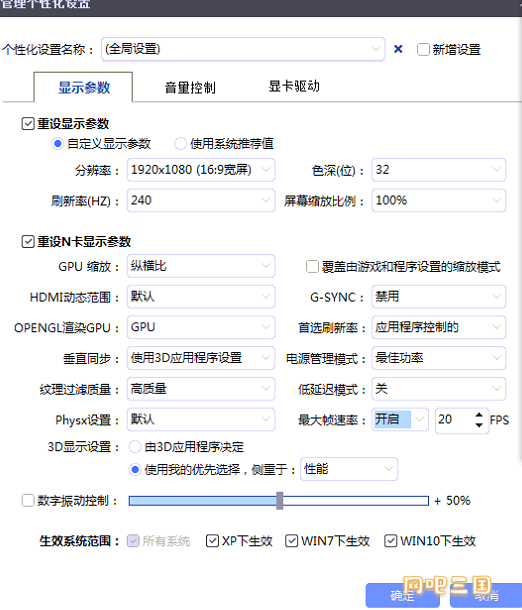Open the 个性化设置名称 combo box
The image size is (522, 610).
[x=243, y=49]
